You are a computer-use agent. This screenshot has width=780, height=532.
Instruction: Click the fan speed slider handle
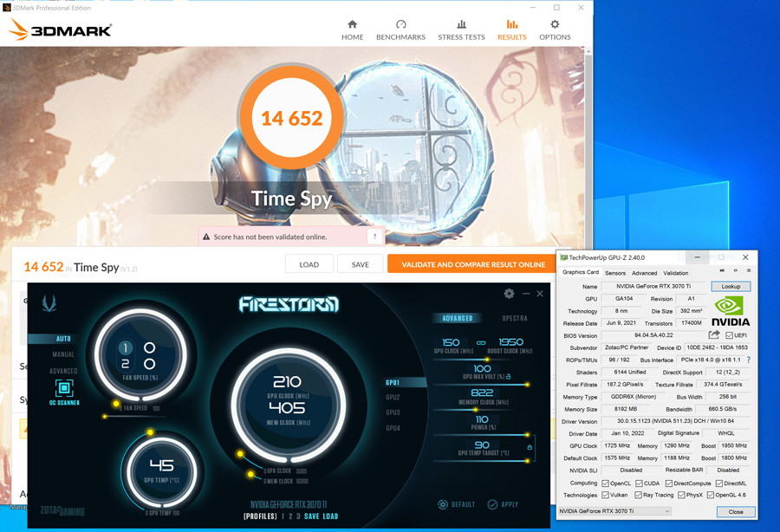point(105,416)
